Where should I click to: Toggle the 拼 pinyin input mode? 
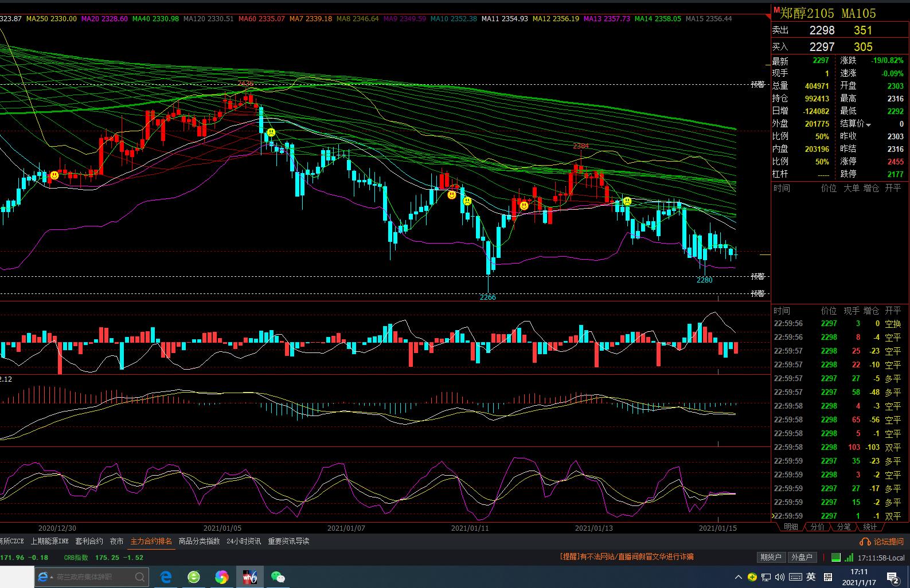point(827,577)
